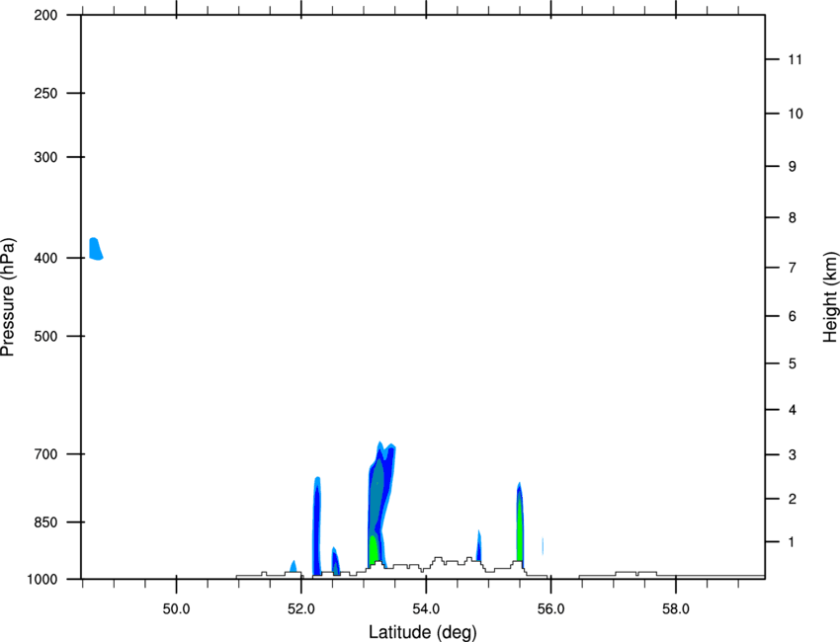
Task: Click the 200 pressure tick label
Action: pyautogui.click(x=45, y=15)
